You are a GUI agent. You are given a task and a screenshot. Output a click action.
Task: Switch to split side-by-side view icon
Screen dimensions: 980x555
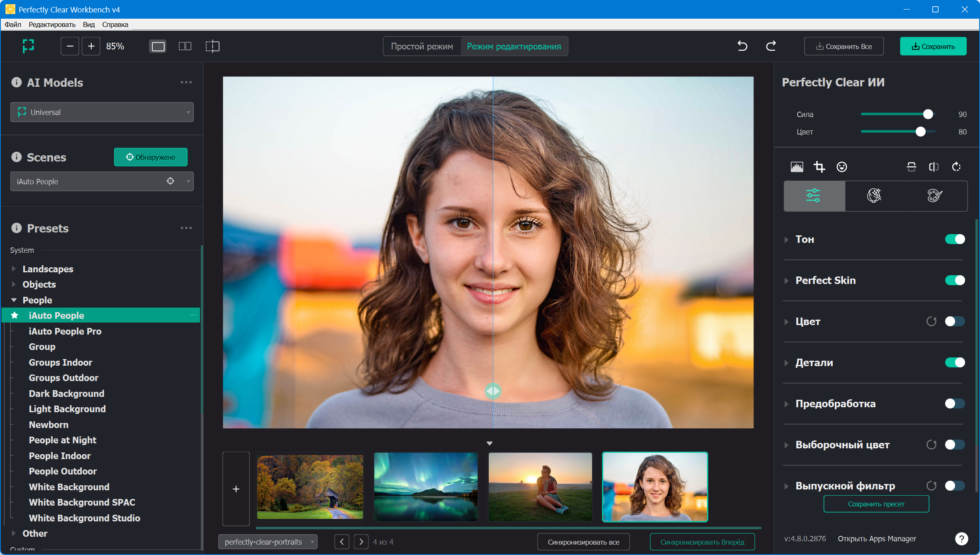pos(185,46)
